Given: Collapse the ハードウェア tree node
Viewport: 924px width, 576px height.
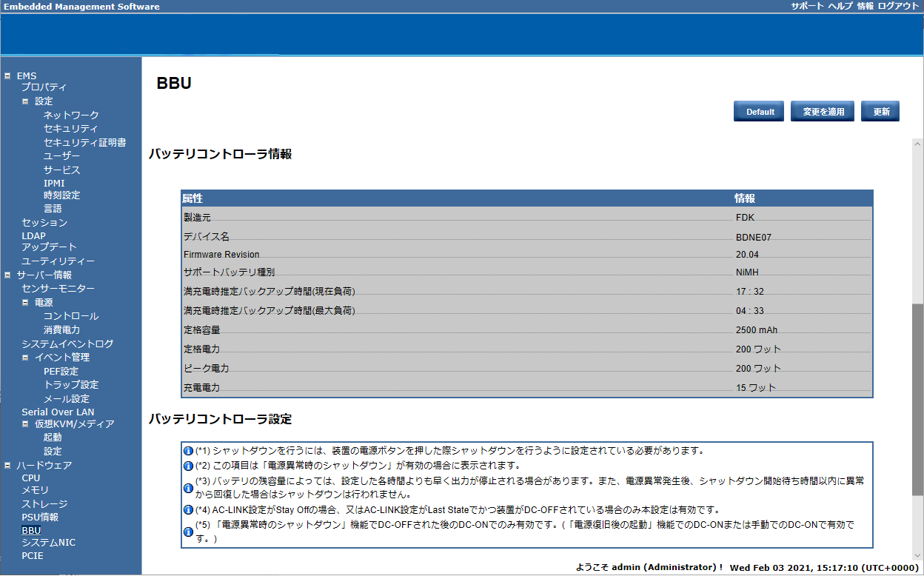Looking at the screenshot, I should pyautogui.click(x=7, y=465).
